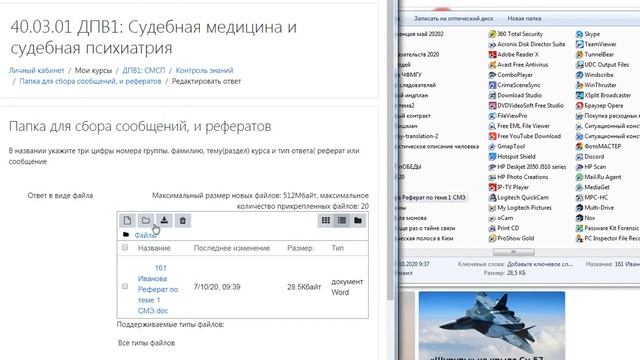Viewport: 640px width, 360px height.
Task: Switch to detailed list view
Action: (x=342, y=220)
